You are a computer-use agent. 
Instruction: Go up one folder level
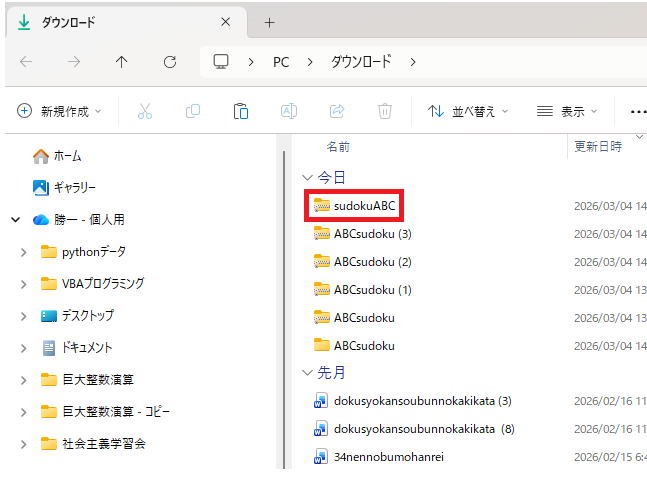[x=122, y=62]
